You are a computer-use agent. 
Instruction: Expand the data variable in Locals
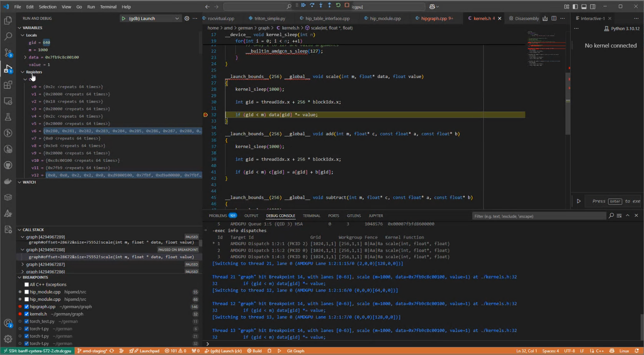[x=25, y=57]
